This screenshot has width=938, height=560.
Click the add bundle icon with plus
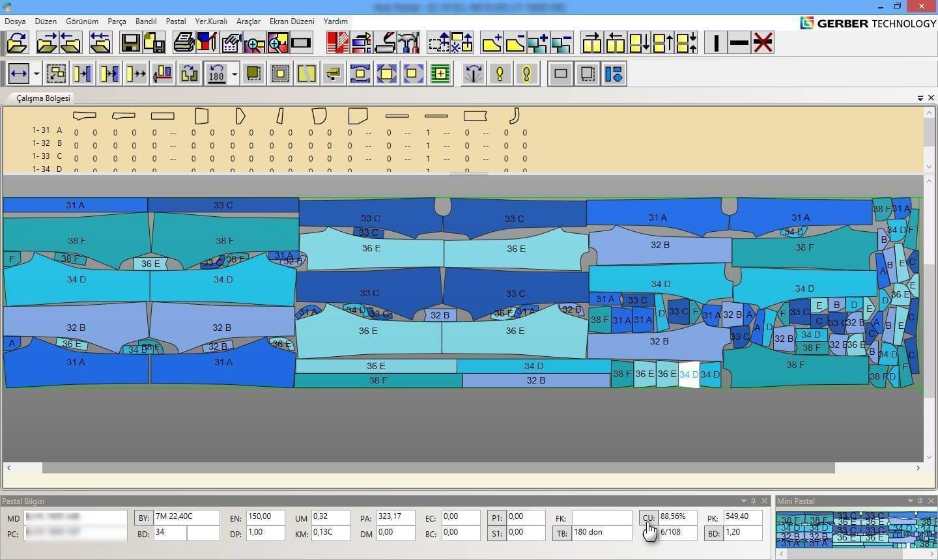click(x=538, y=43)
